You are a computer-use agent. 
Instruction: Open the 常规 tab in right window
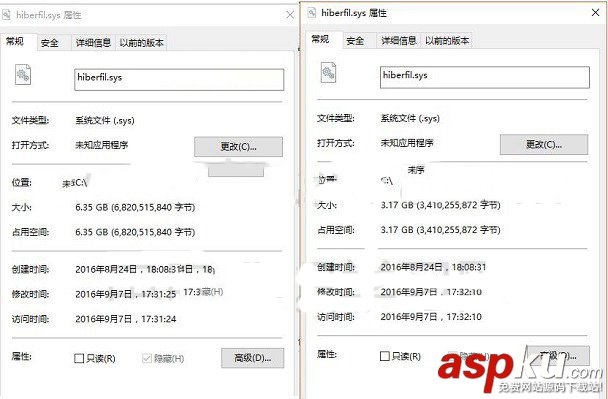(x=321, y=39)
